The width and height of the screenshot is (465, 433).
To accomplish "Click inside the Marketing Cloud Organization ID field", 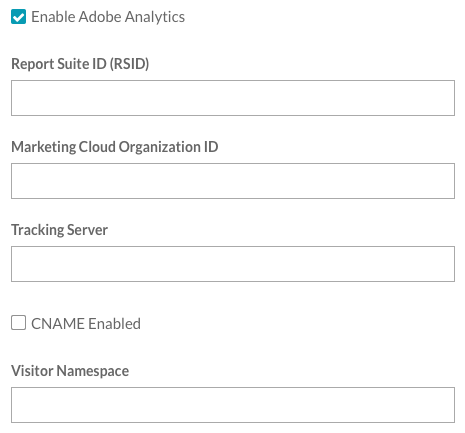I will point(233,181).
